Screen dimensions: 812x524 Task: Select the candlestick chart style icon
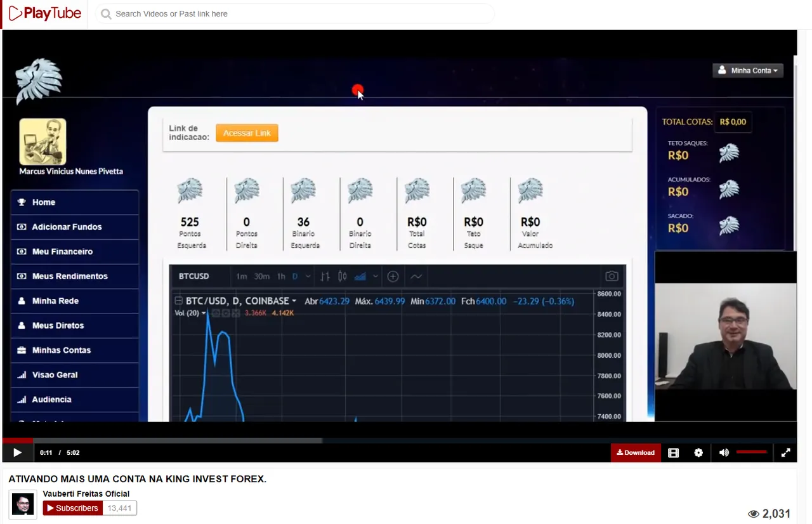[343, 277]
